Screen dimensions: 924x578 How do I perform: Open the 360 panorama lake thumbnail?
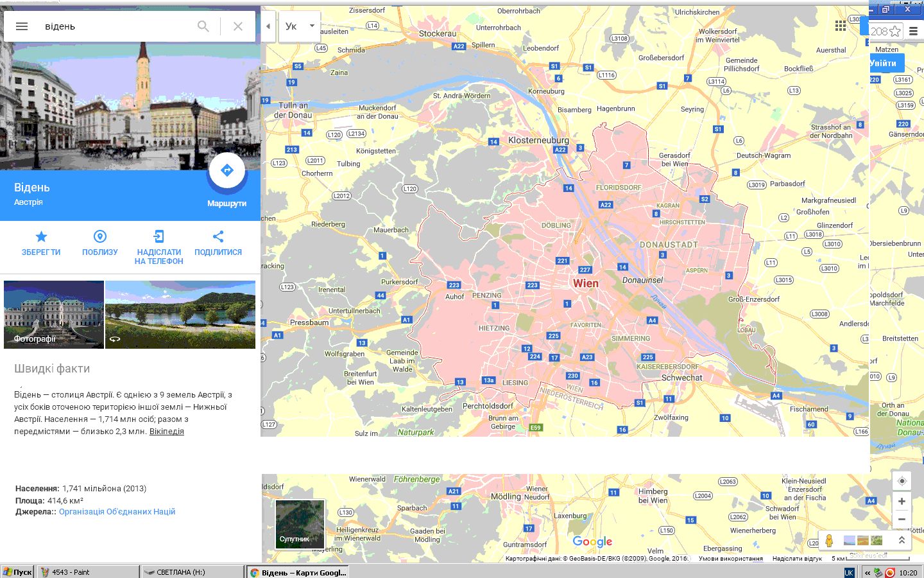[x=180, y=315]
